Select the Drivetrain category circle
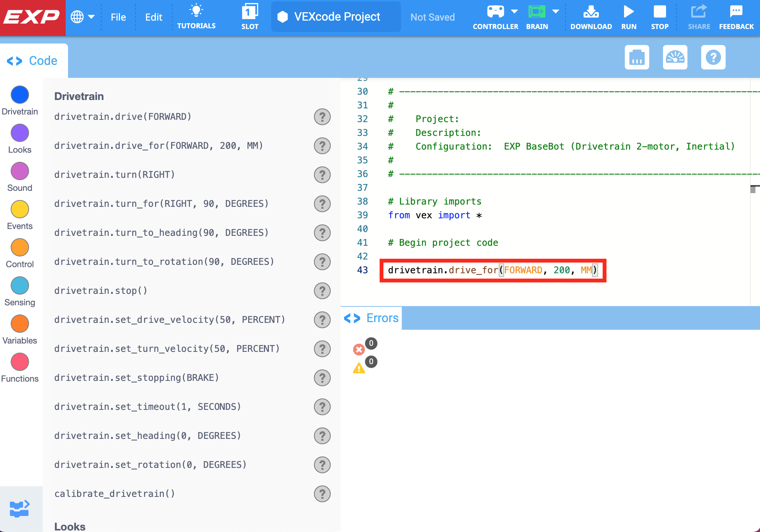 20,95
